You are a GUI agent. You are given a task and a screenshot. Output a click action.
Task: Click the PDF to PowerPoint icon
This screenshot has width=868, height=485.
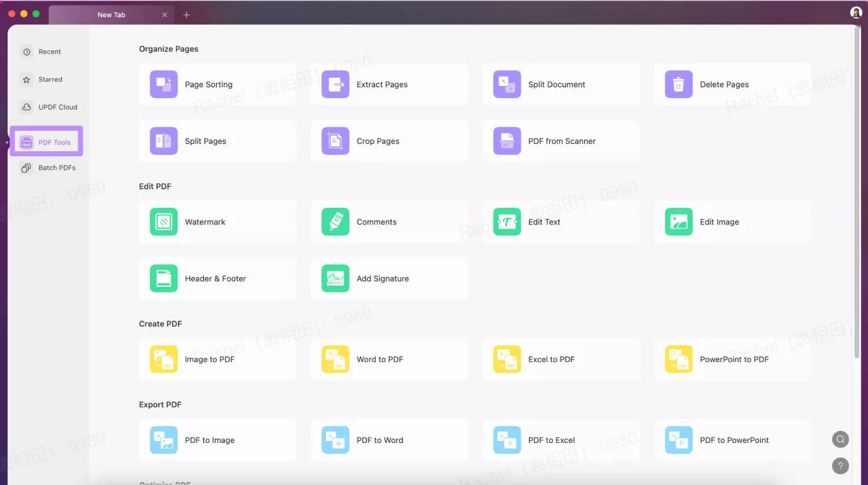[679, 440]
